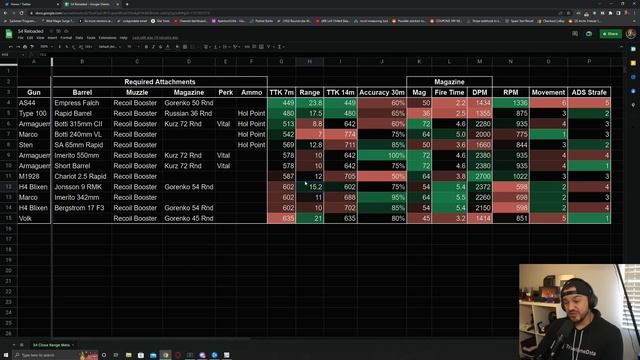Open the Google Sheets home icon

pyautogui.click(x=9, y=34)
